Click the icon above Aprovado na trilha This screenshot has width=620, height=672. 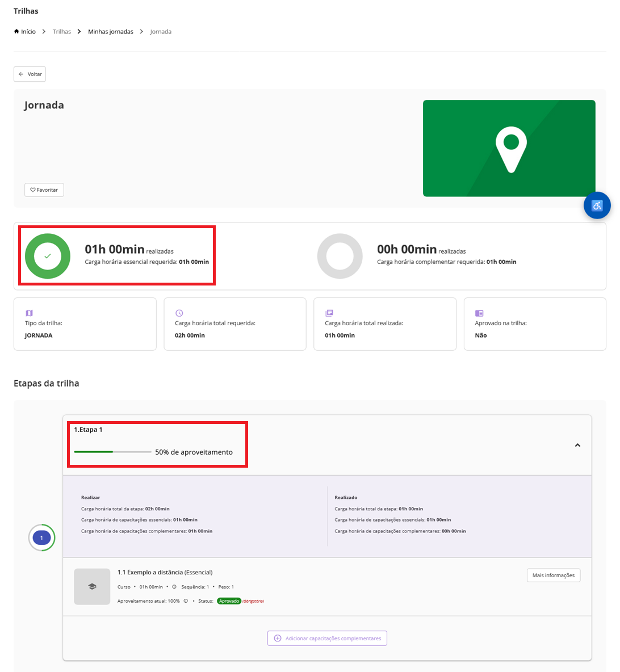[x=479, y=313]
